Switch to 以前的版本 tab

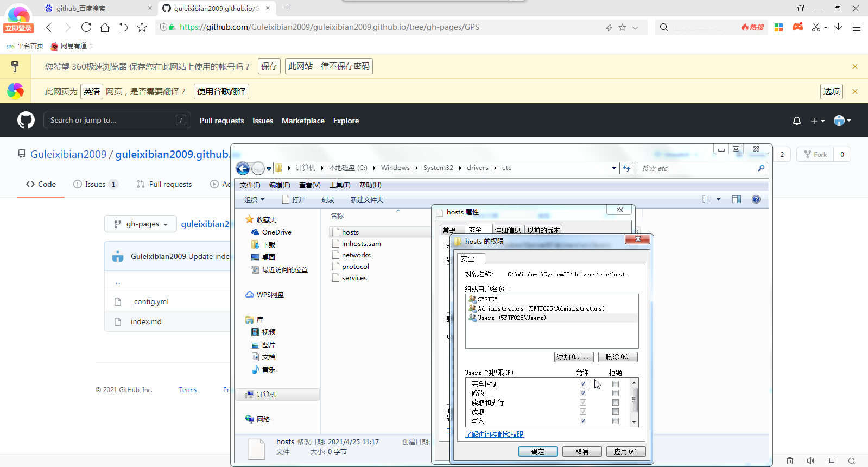(543, 230)
